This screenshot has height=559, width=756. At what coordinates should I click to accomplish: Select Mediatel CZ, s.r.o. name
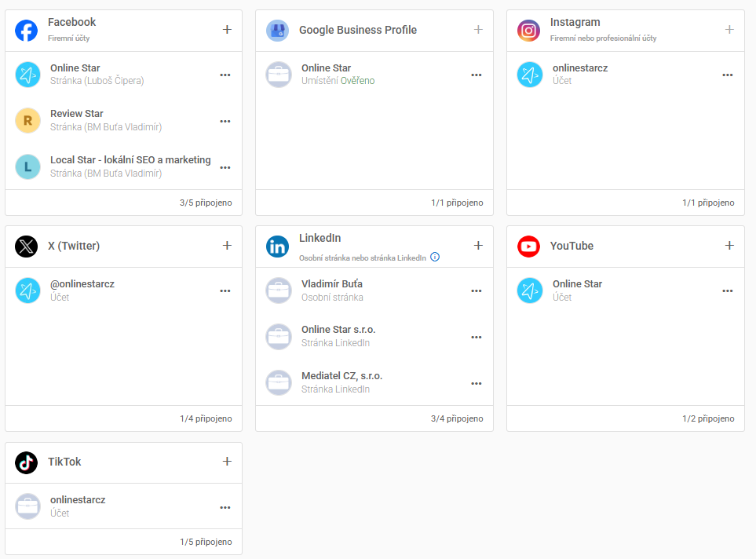341,376
